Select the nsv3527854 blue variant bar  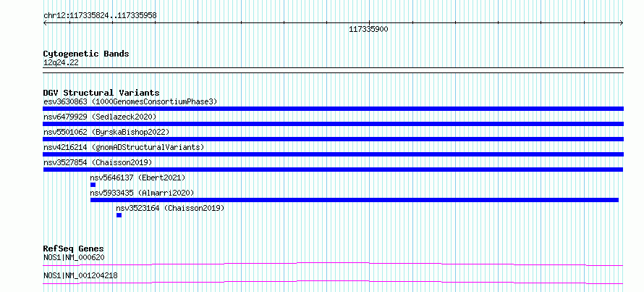(x=333, y=170)
